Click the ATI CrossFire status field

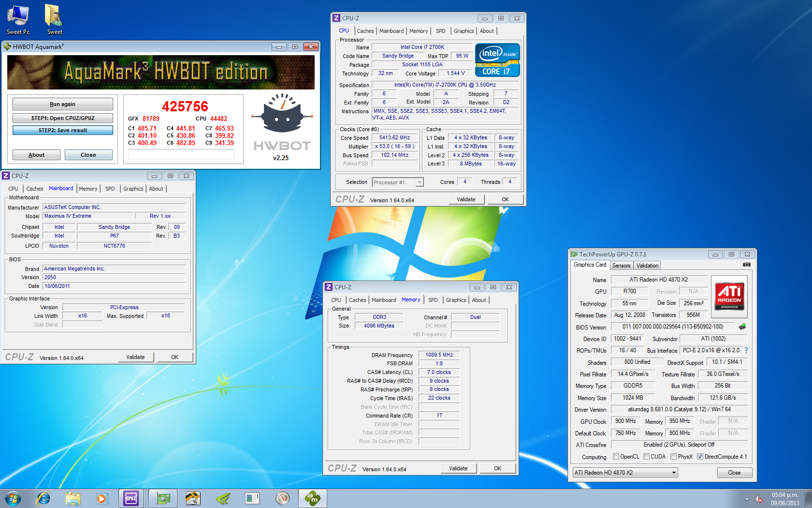679,445
